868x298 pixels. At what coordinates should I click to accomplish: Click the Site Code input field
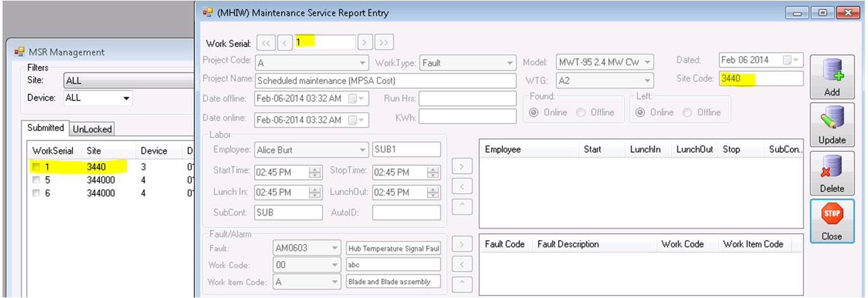click(x=761, y=79)
